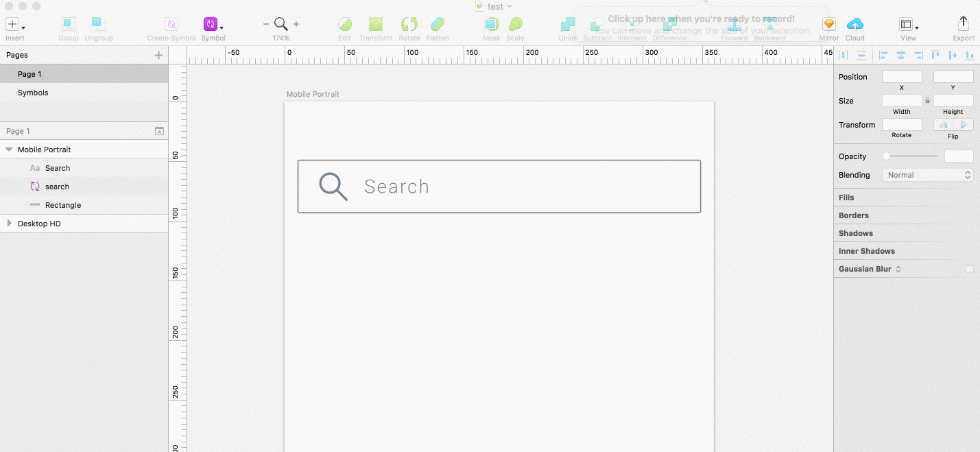Screen dimensions: 980x452
Task: Click the Position X field
Action: coord(902,77)
